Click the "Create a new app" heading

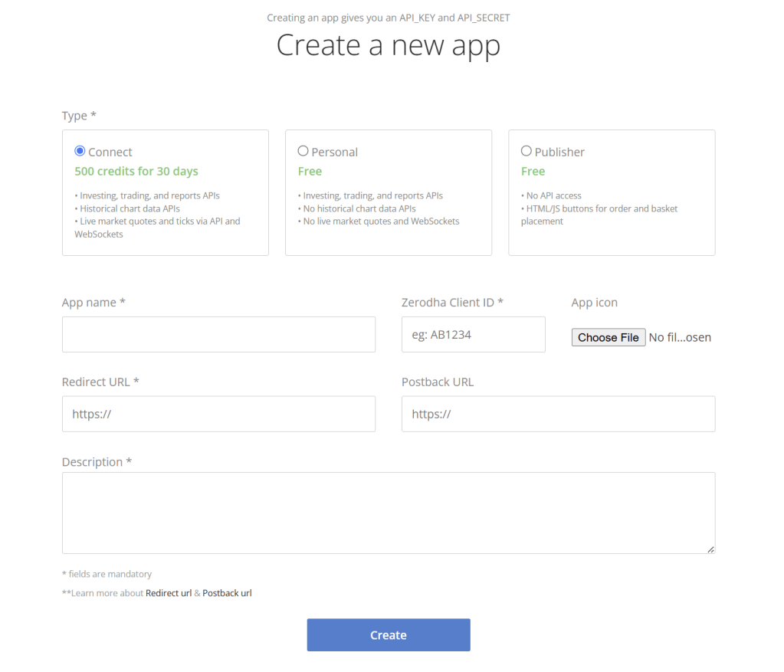pos(388,45)
